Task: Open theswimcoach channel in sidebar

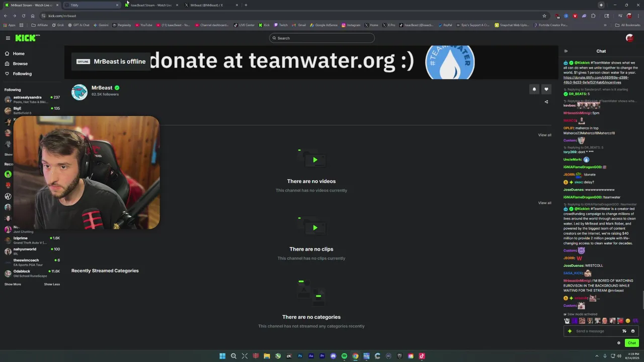Action: tap(32, 262)
